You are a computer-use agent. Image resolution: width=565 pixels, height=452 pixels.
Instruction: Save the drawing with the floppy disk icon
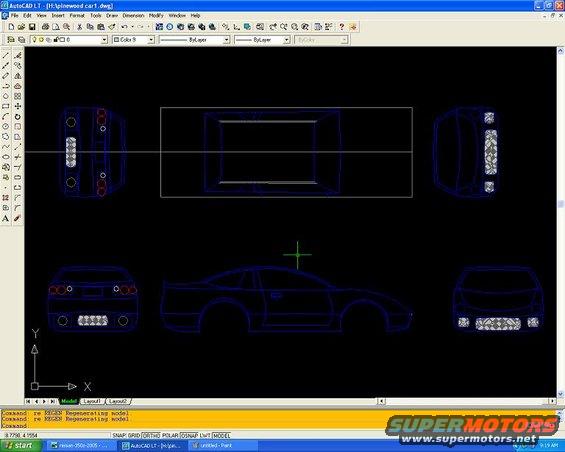pos(32,27)
